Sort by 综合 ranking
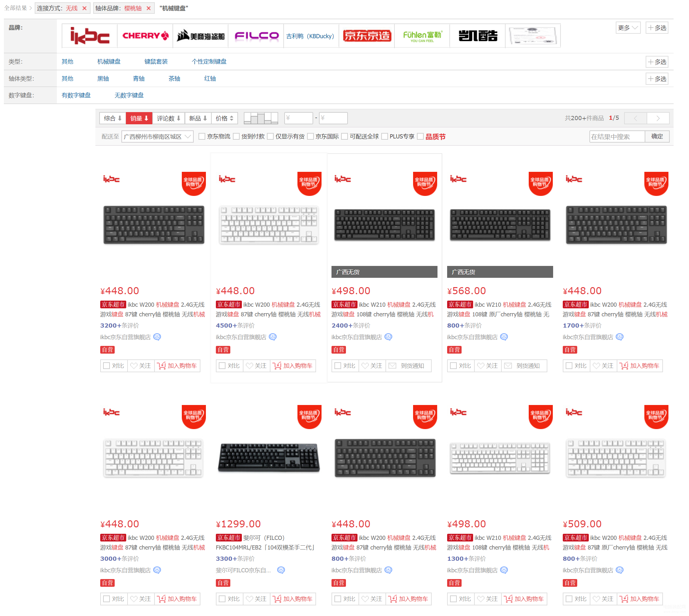 pos(112,118)
